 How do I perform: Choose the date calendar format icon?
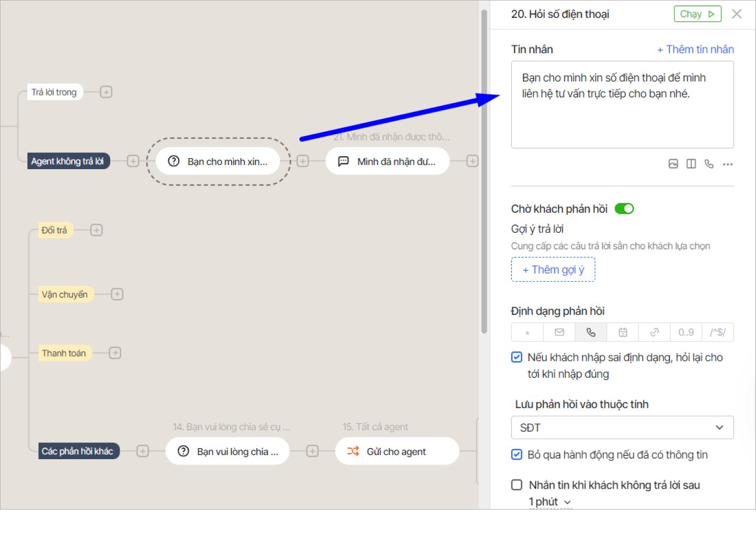click(623, 333)
